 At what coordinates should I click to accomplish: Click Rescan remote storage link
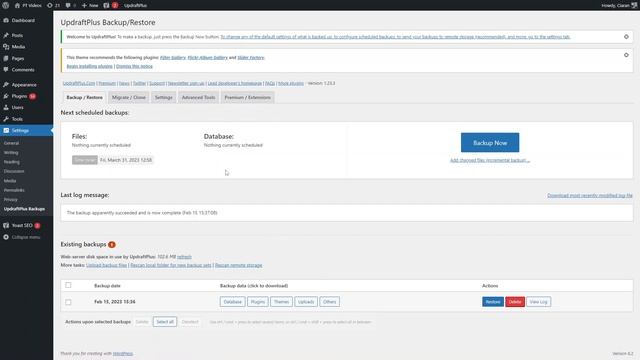click(238, 265)
